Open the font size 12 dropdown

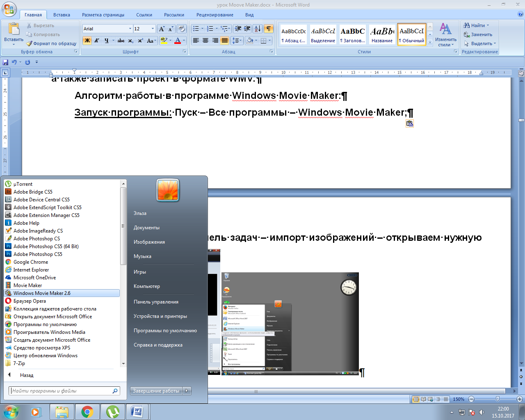click(x=153, y=29)
